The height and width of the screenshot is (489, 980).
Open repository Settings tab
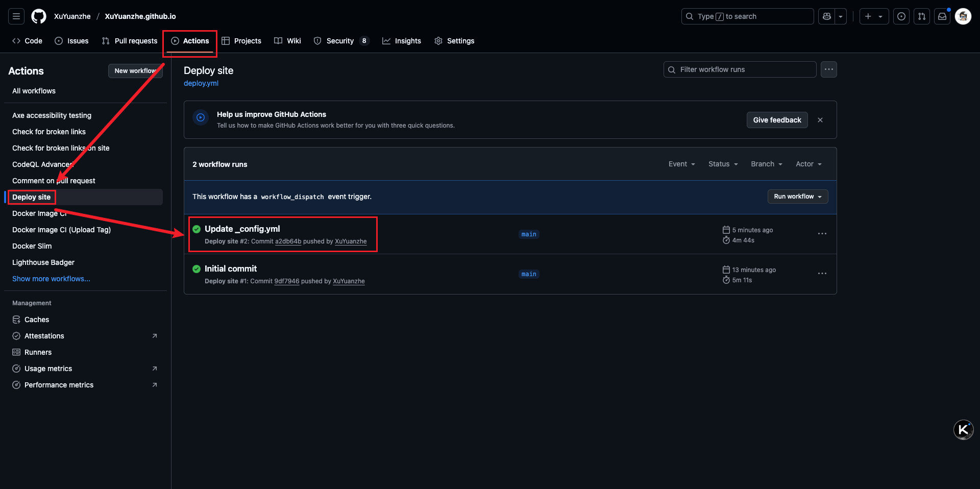pos(454,41)
